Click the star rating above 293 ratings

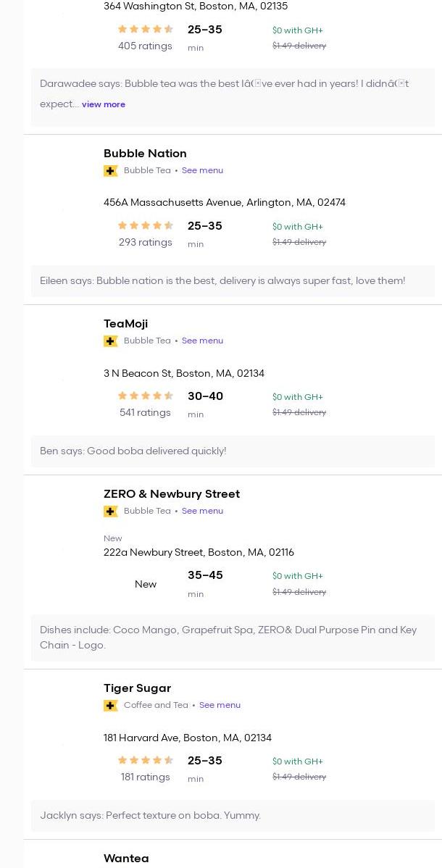146,226
